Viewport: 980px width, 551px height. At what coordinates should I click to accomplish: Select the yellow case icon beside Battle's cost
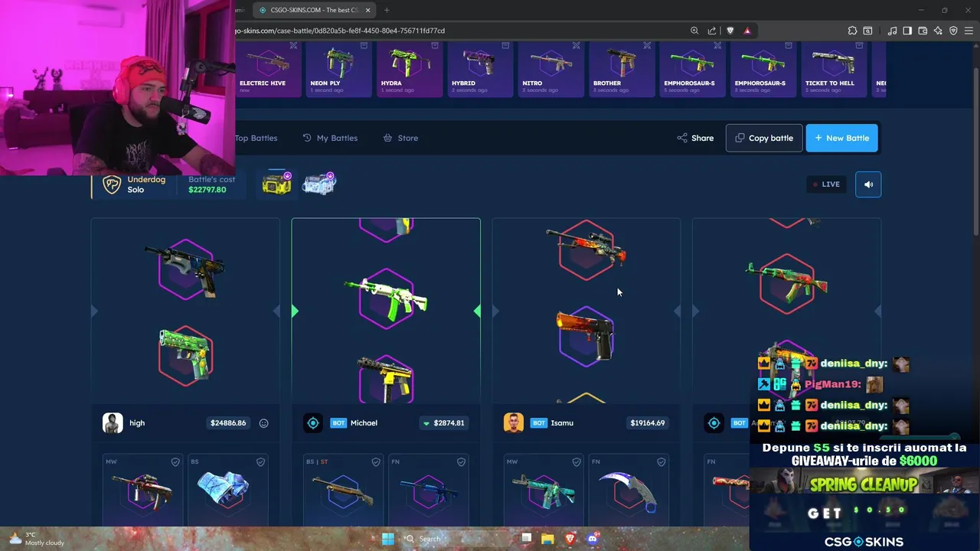[x=276, y=184]
